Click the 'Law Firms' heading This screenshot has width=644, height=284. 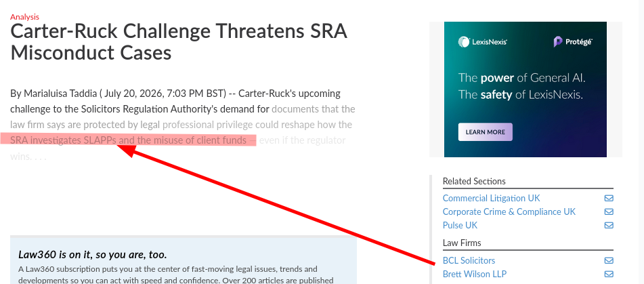point(462,243)
